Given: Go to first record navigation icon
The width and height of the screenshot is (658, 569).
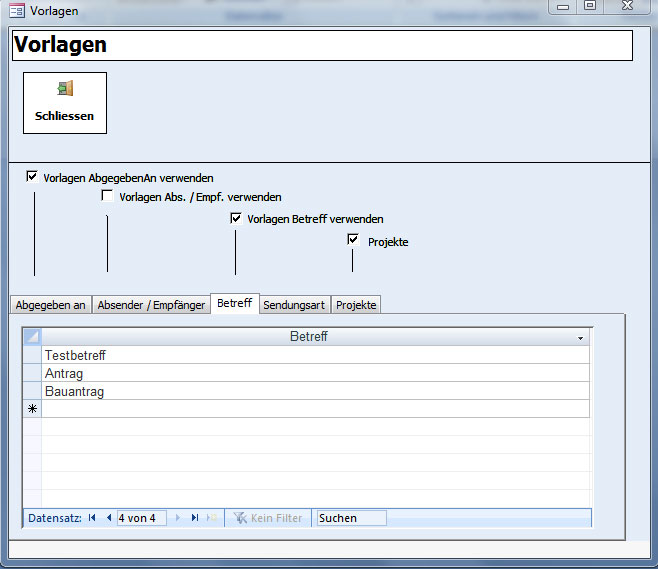Looking at the screenshot, I should [x=92, y=518].
